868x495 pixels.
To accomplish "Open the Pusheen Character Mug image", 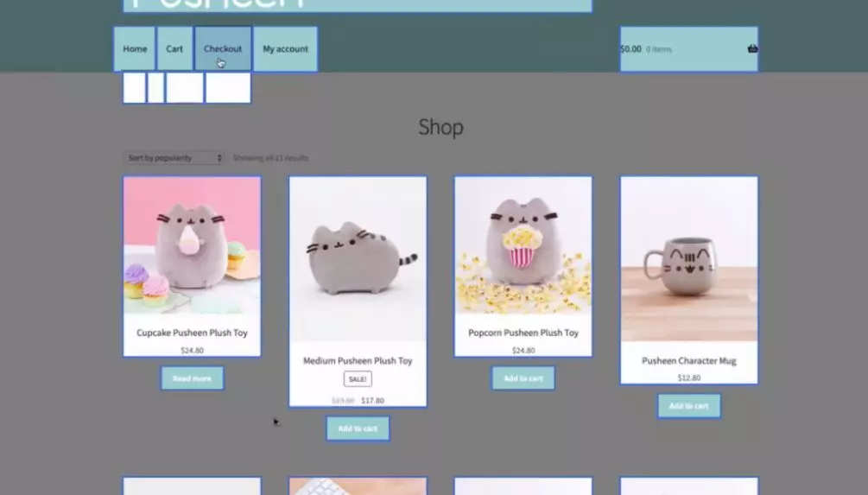I will click(x=688, y=259).
